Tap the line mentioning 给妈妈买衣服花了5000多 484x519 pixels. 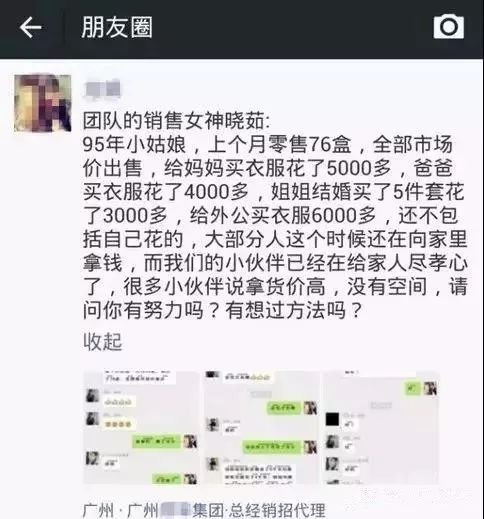[x=268, y=168]
